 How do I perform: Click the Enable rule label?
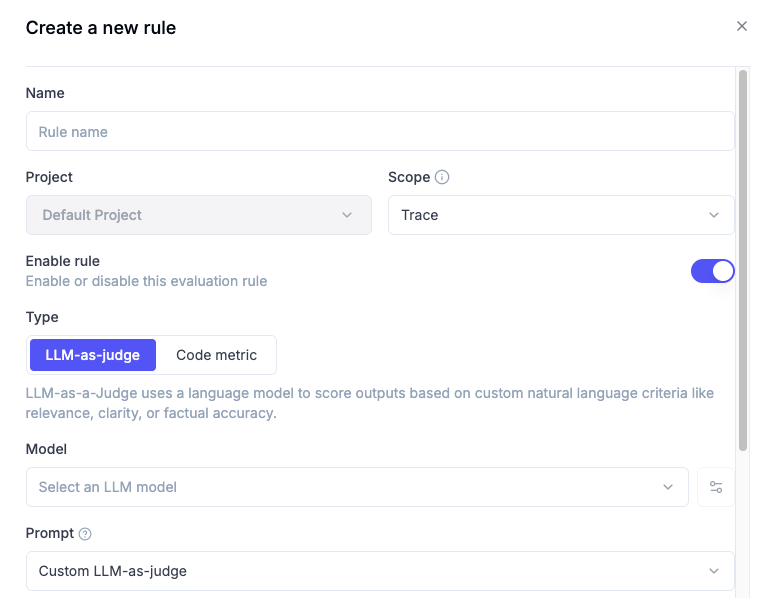click(x=63, y=261)
